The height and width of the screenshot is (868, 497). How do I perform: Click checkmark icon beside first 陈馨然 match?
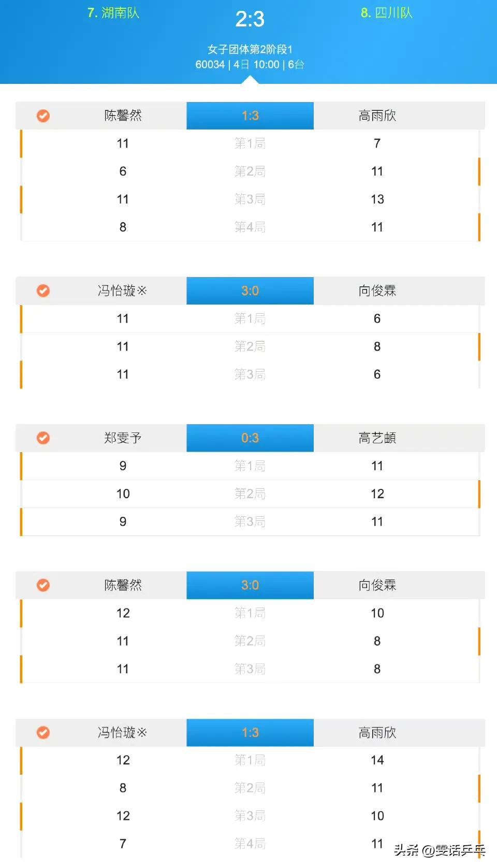(x=43, y=115)
